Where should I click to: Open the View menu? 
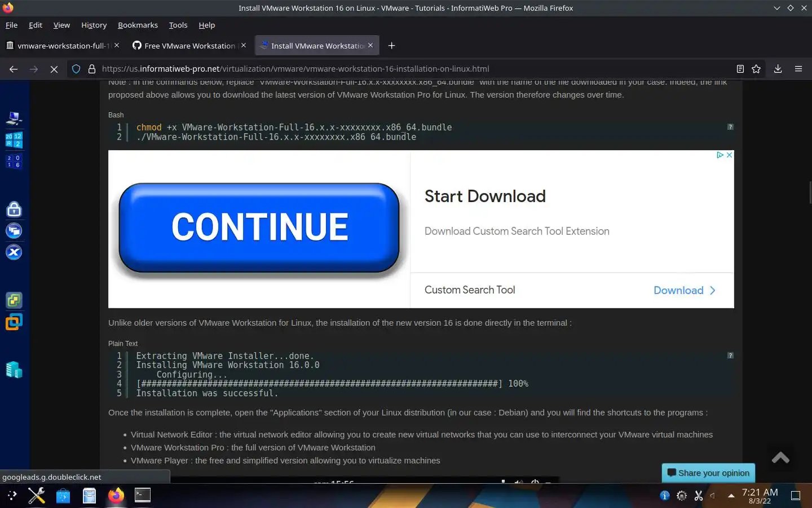pos(61,25)
